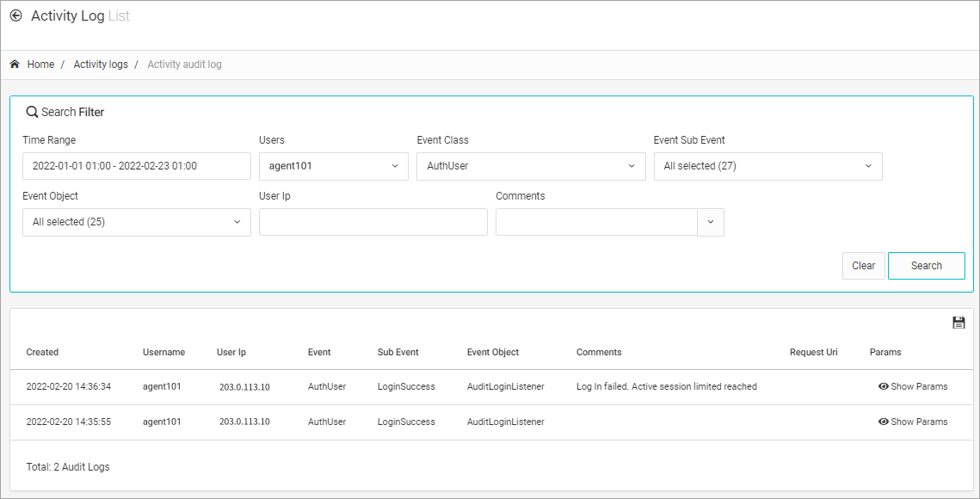Open the Event Class dropdown showing AuthUser
Image resolution: width=980 pixels, height=499 pixels.
[x=531, y=166]
